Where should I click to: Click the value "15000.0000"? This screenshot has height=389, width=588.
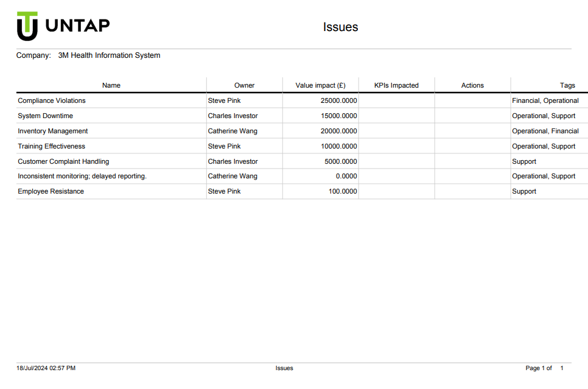coord(338,116)
